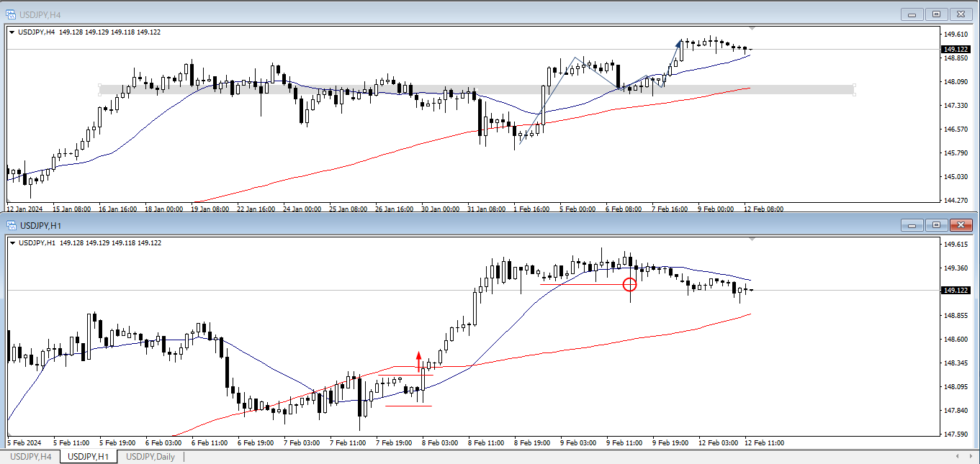Click the USDJPY,H4 window chart icon
The image size is (980, 464).
pos(11,14)
